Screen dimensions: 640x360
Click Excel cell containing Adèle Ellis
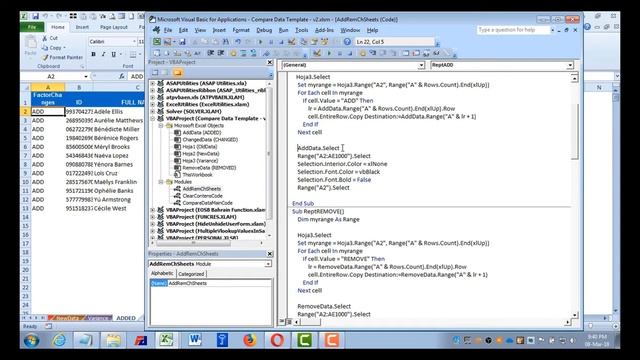(118, 111)
